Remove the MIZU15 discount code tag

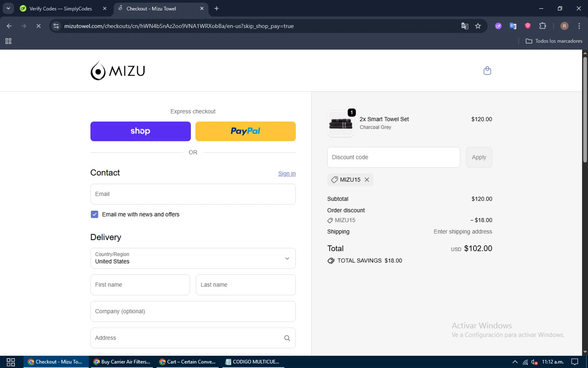pyautogui.click(x=367, y=180)
